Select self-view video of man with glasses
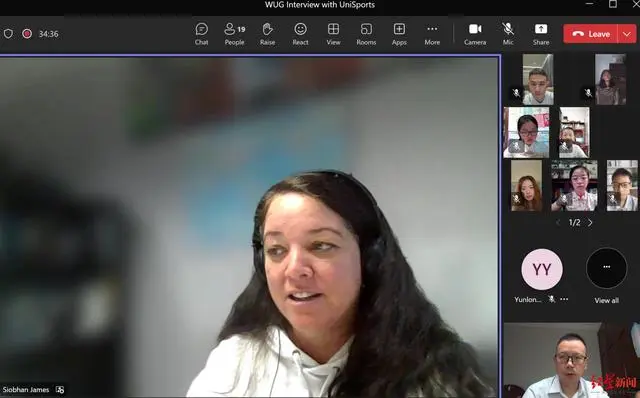This screenshot has width=640, height=398. pyautogui.click(x=571, y=360)
